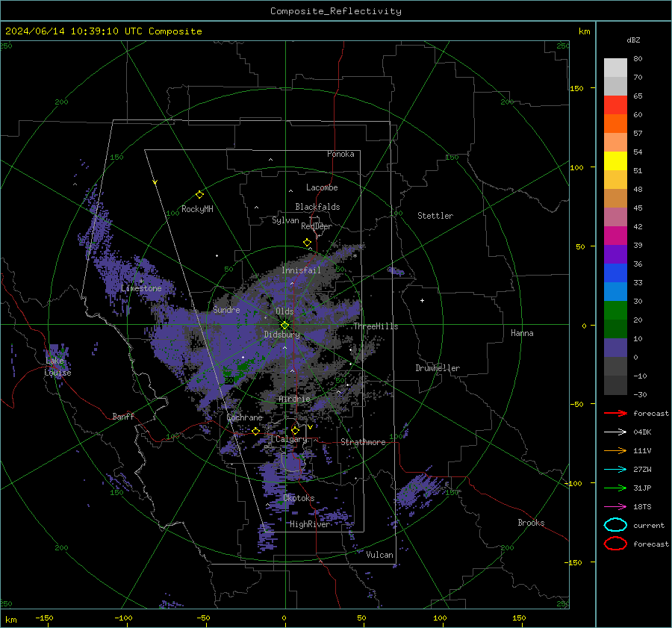Viewport: 672px width, 628px height.
Task: Pick the magenta 42 dBZ color swatch
Action: [x=615, y=236]
